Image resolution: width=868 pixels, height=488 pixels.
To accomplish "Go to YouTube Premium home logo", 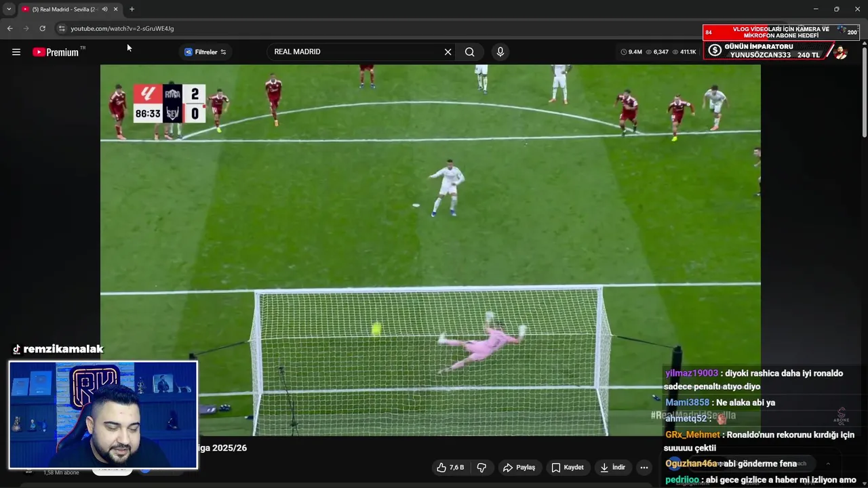I will click(x=56, y=52).
